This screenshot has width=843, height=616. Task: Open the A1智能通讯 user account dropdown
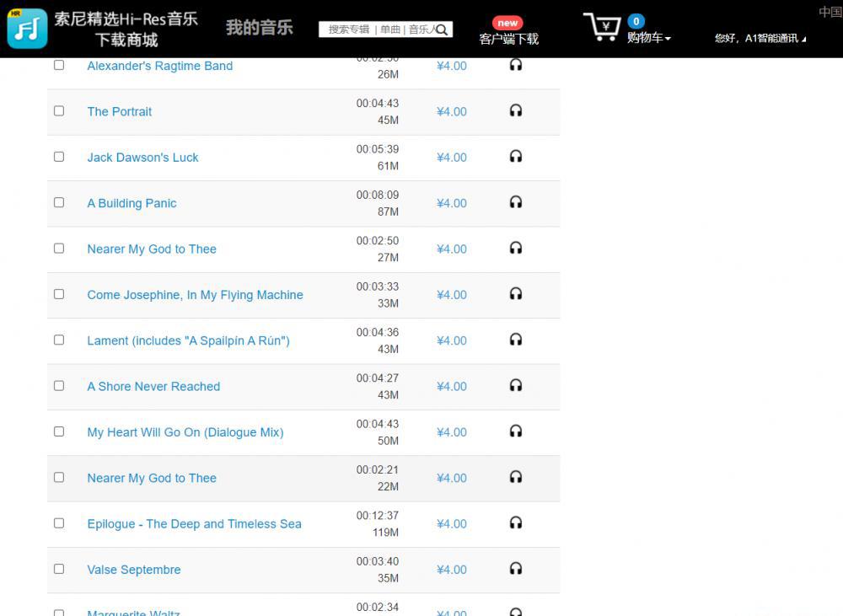tap(760, 38)
